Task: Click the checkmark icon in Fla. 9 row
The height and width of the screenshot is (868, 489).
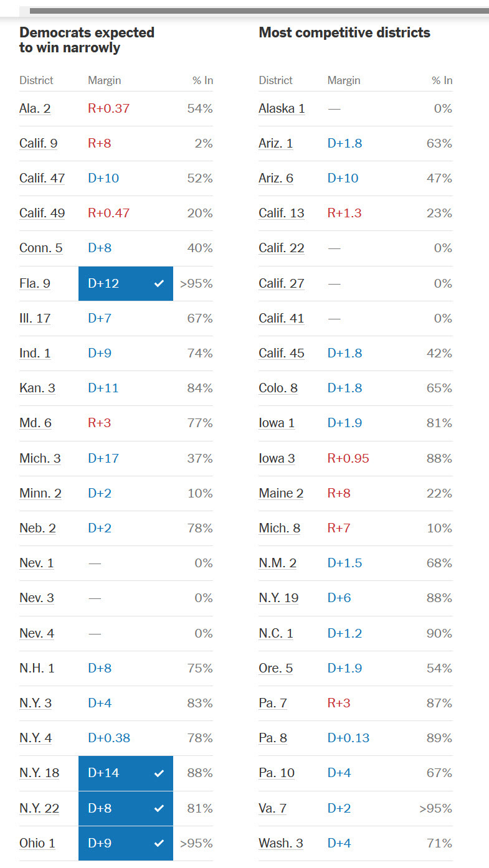Action: pos(159,283)
